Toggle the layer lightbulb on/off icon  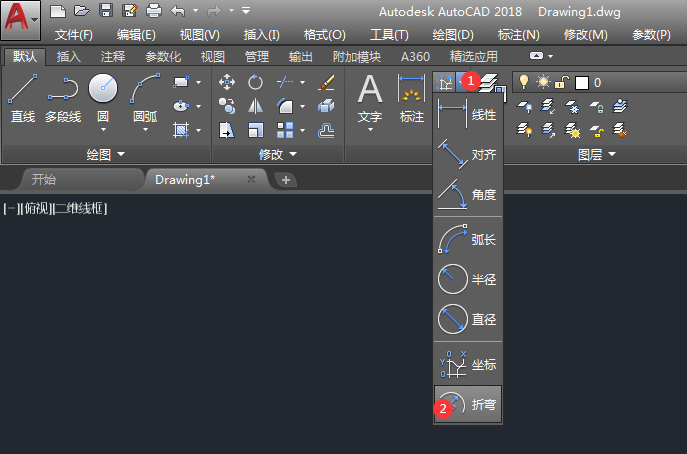coord(523,82)
